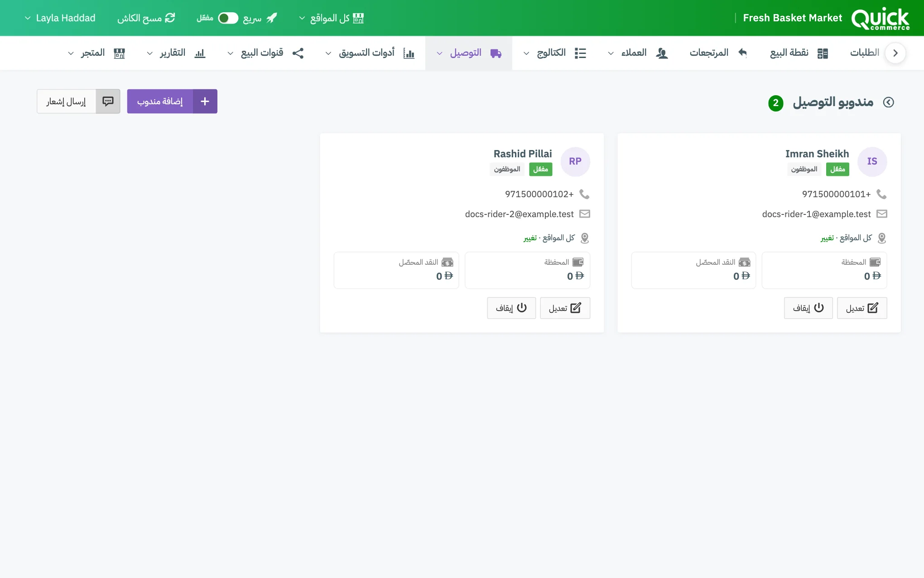Screen dimensions: 924x578
Task: Expand the التقارير navigation menu
Action: tap(176, 53)
